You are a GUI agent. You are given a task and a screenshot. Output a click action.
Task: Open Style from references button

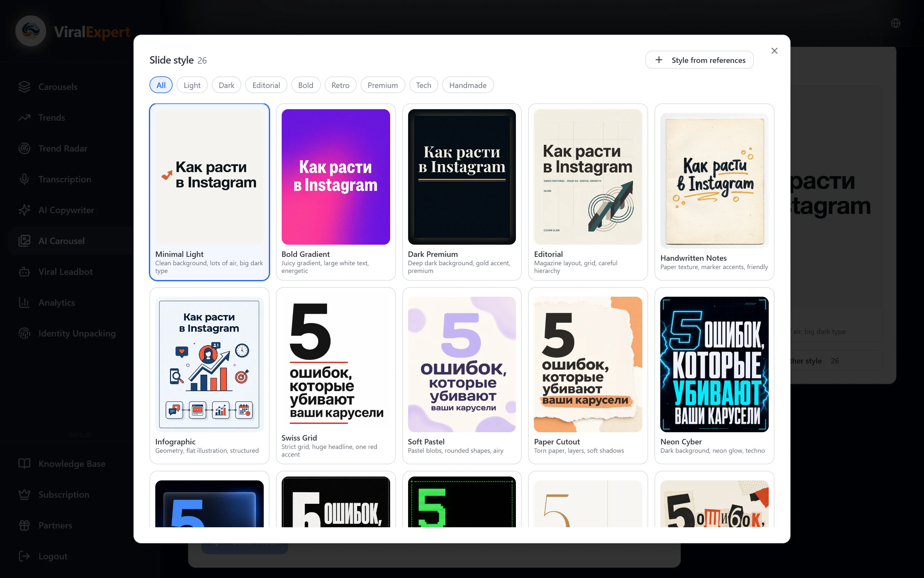699,60
